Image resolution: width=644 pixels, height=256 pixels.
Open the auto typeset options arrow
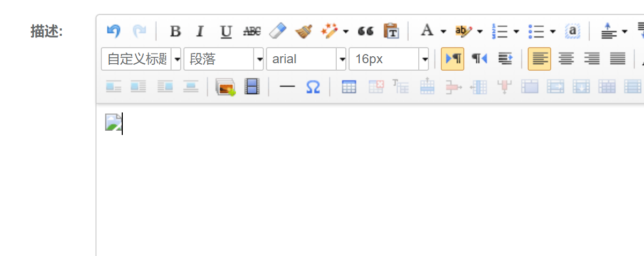[x=345, y=31]
